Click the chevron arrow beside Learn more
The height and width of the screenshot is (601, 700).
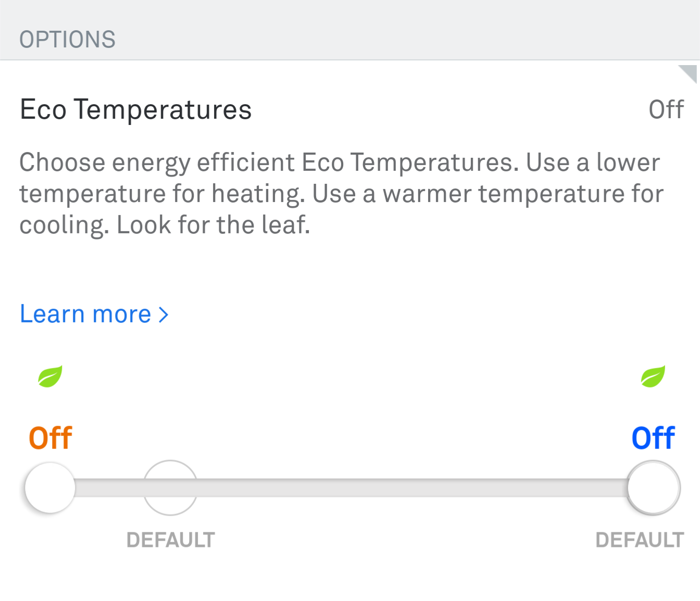(164, 315)
